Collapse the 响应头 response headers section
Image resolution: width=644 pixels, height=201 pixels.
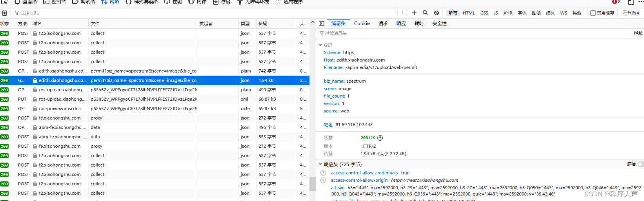[320, 164]
